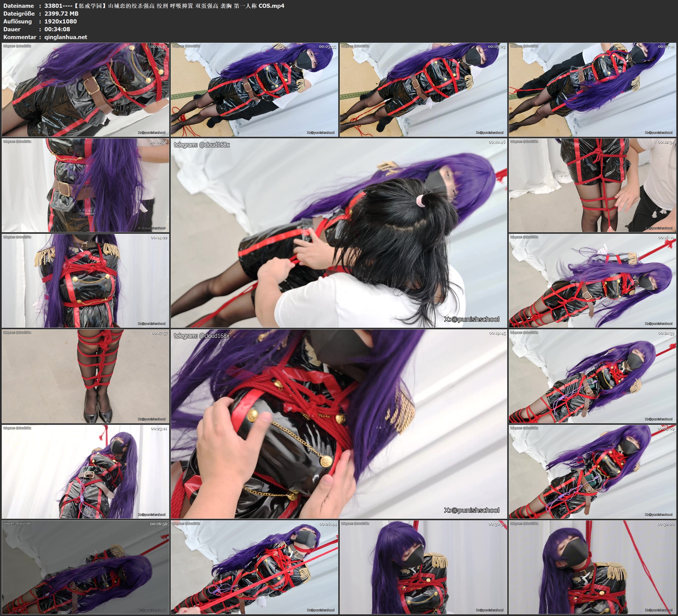This screenshot has height=616, width=678.
Task: Select the thumbnail marked 00:05:23
Action: point(424,89)
